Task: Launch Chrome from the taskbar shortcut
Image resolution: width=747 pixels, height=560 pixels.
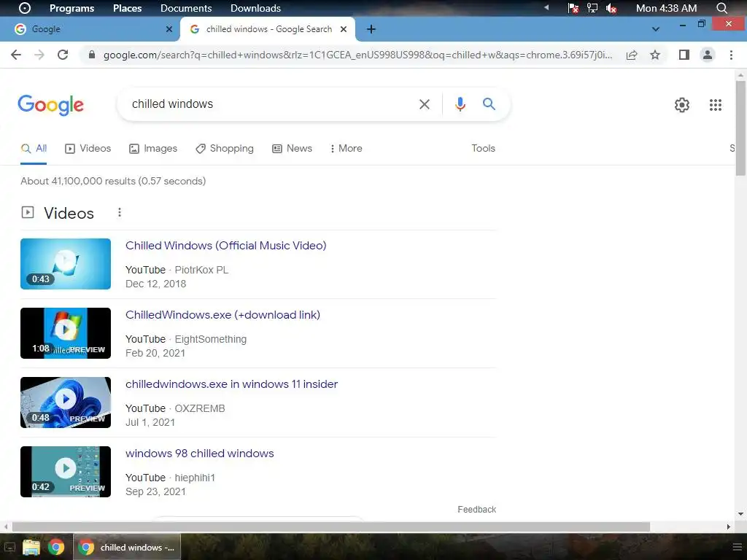Action: 55,547
